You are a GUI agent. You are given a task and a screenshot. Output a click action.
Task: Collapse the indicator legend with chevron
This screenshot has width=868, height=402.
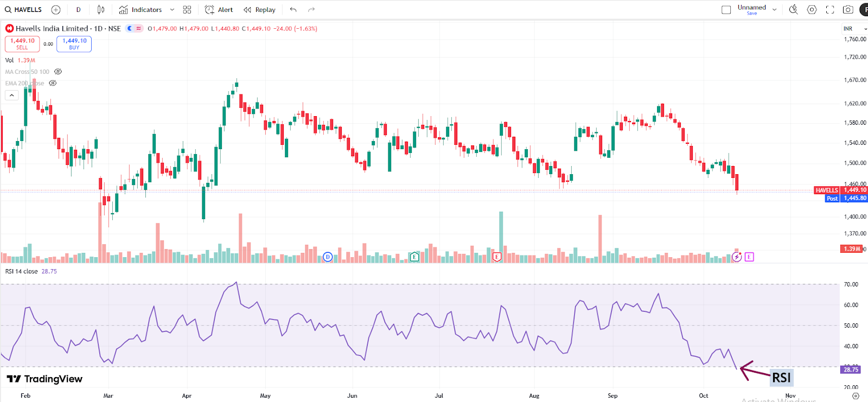click(12, 95)
